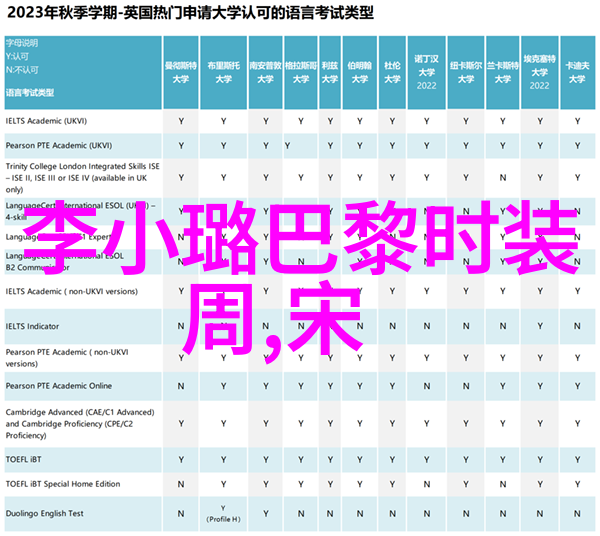This screenshot has width=600, height=536.
Task: Click the Y (Profile H) cell in Duolingo row
Action: (x=223, y=513)
